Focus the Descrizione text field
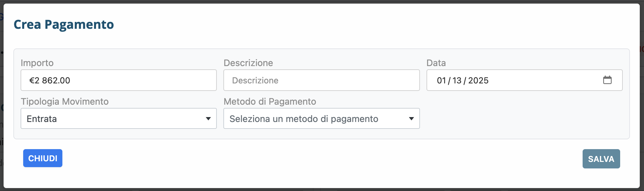Image resolution: width=644 pixels, height=191 pixels. tap(321, 80)
